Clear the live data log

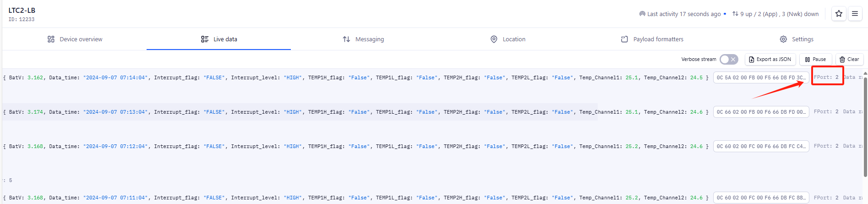click(850, 60)
